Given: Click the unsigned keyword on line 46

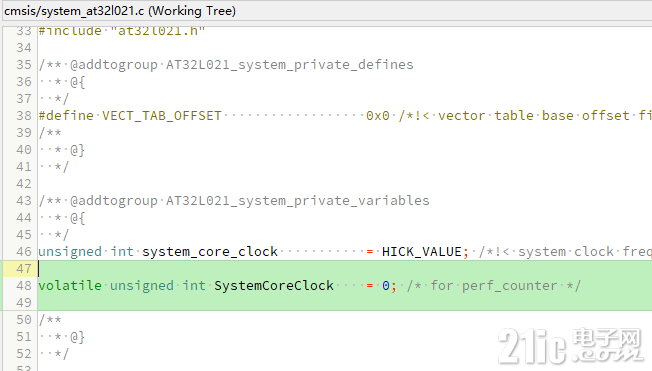Looking at the screenshot, I should tap(70, 252).
